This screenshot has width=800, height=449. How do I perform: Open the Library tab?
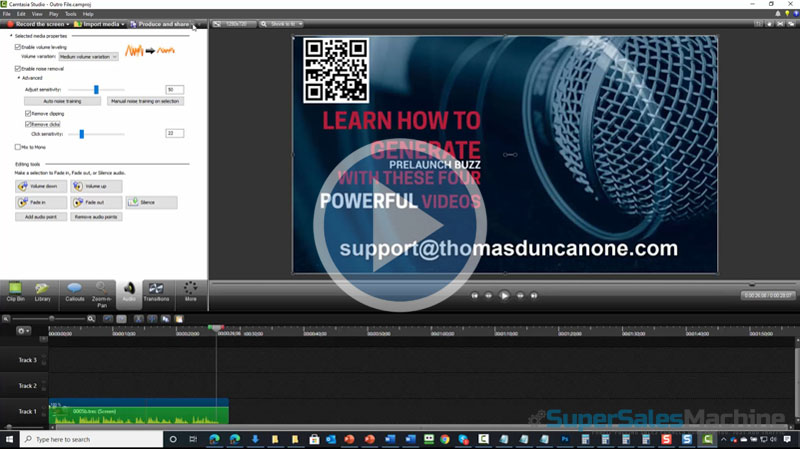43,291
